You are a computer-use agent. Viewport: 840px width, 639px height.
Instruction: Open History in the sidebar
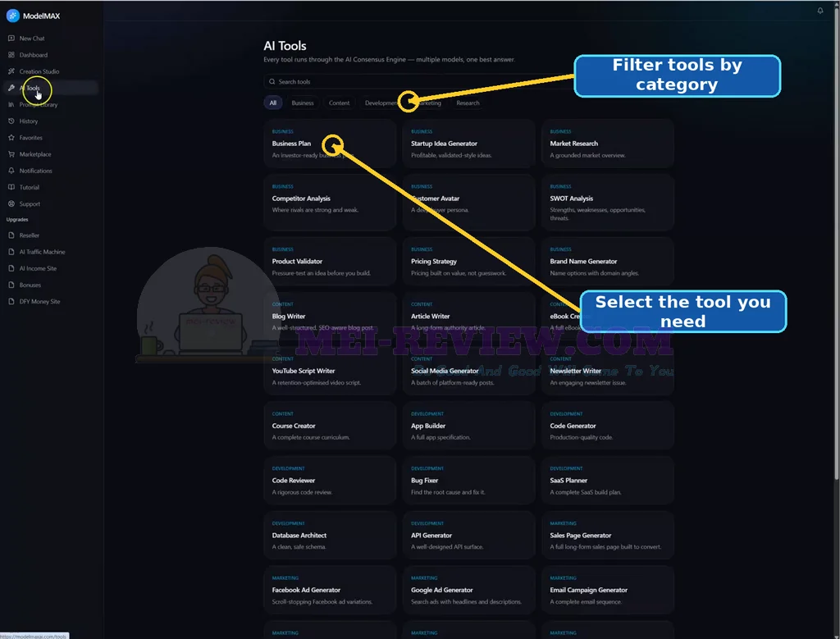point(50,121)
